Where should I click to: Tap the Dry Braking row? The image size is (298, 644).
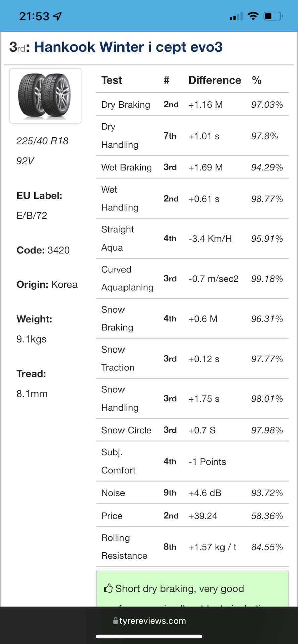pyautogui.click(x=192, y=105)
